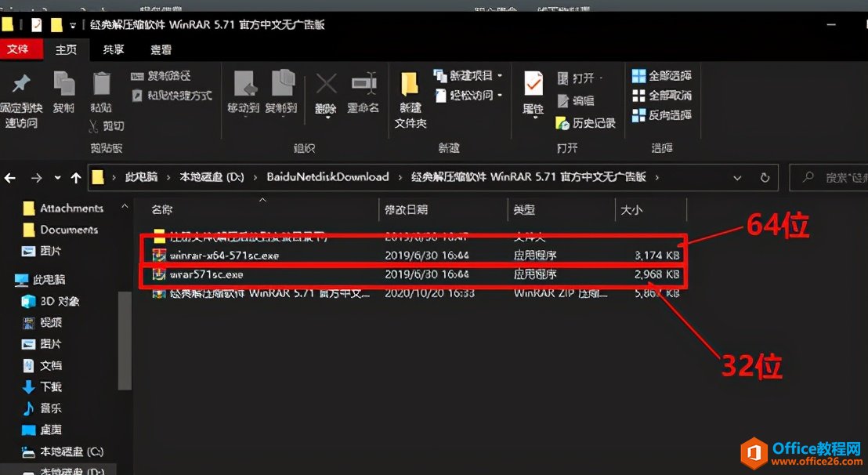
Task: Sort by Date modified (修改日期) column
Action: tap(407, 210)
